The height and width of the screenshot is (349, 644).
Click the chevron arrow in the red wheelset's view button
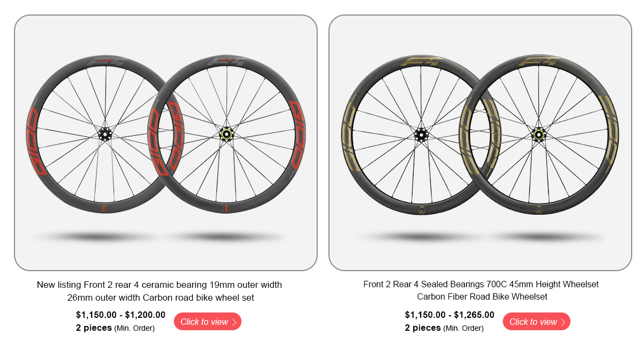235,322
